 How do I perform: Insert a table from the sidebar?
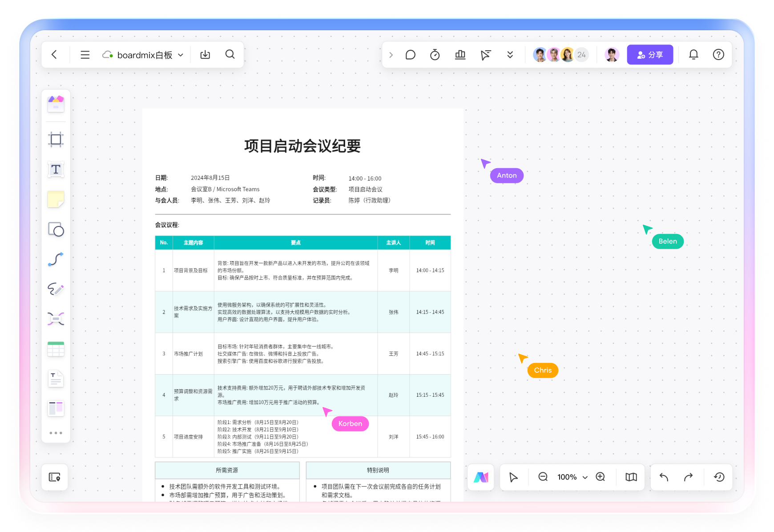[56, 349]
